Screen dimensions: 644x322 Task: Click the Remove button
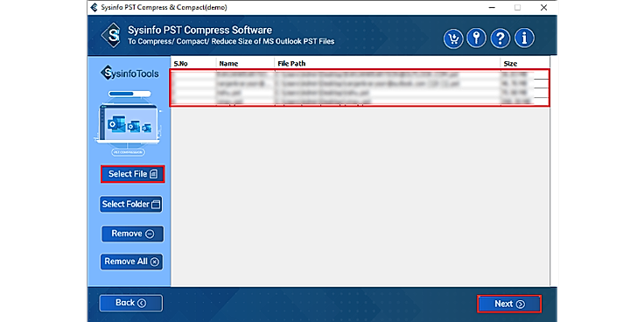coord(133,234)
